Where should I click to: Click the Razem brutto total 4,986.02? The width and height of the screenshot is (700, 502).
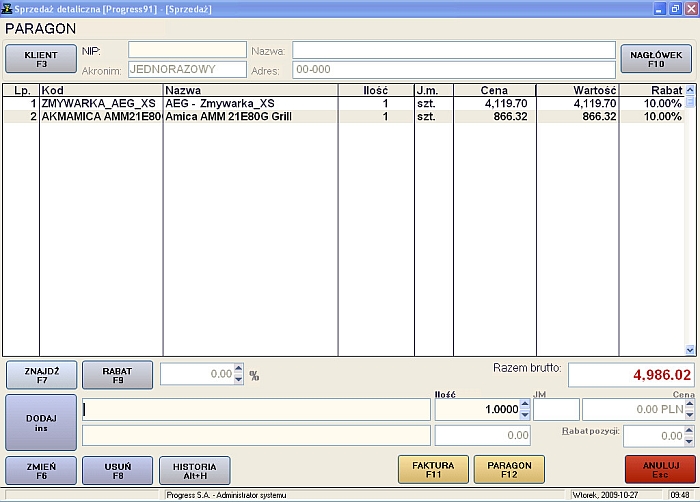click(x=631, y=375)
